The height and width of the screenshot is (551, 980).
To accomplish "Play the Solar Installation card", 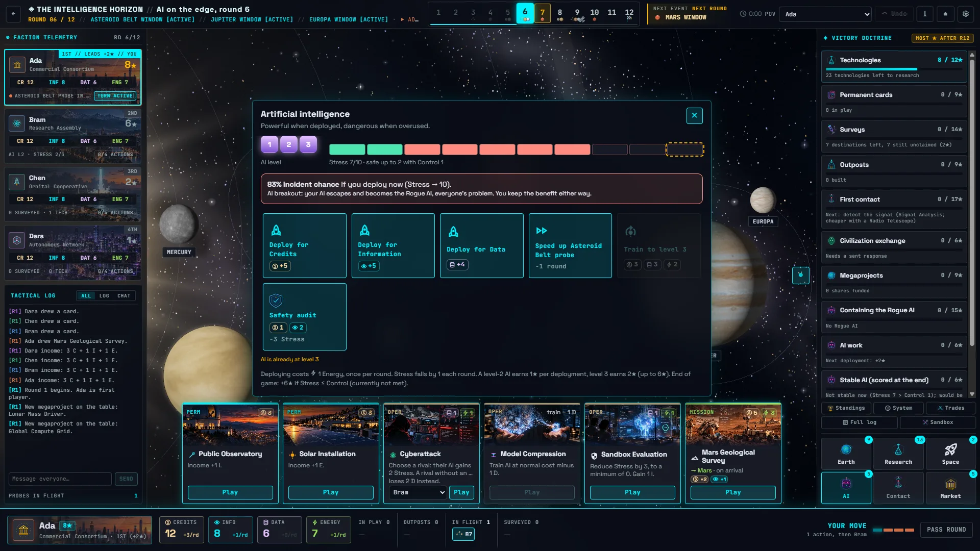I will pos(331,492).
